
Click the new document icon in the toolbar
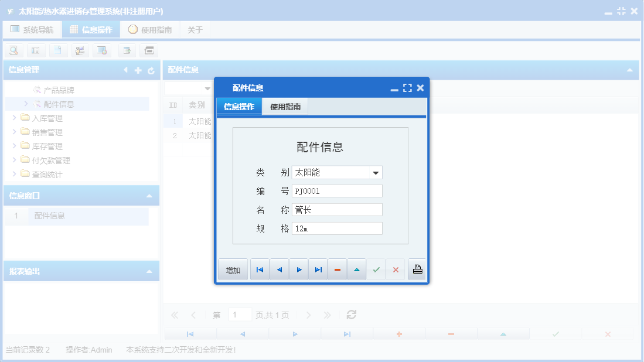point(58,50)
